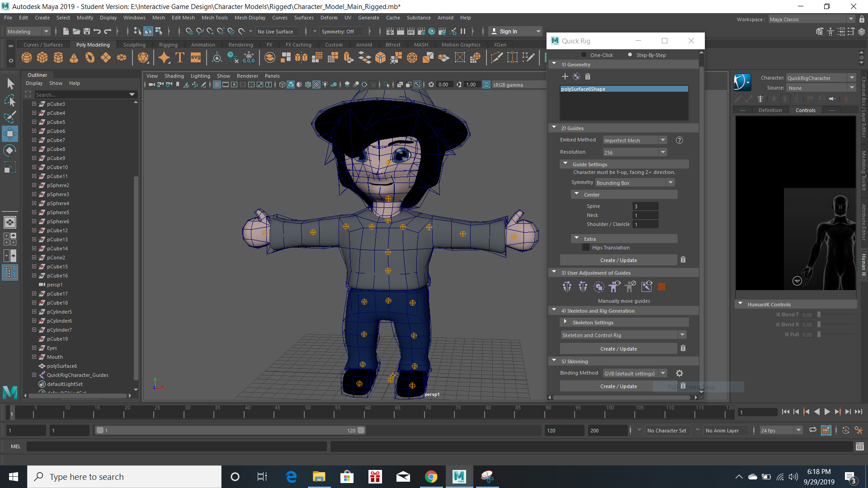Click the HumanIK character icon

click(742, 82)
